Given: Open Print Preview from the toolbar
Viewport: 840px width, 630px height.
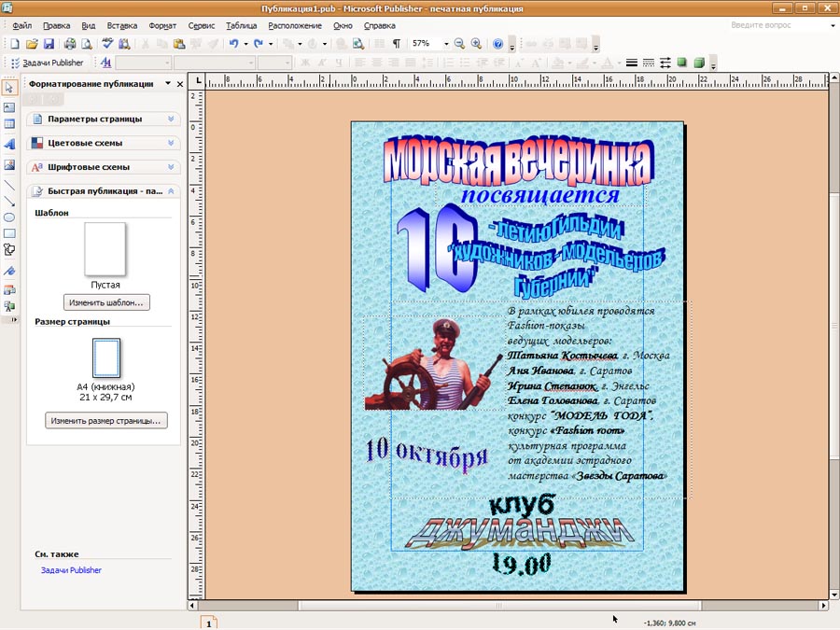Looking at the screenshot, I should pyautogui.click(x=86, y=44).
